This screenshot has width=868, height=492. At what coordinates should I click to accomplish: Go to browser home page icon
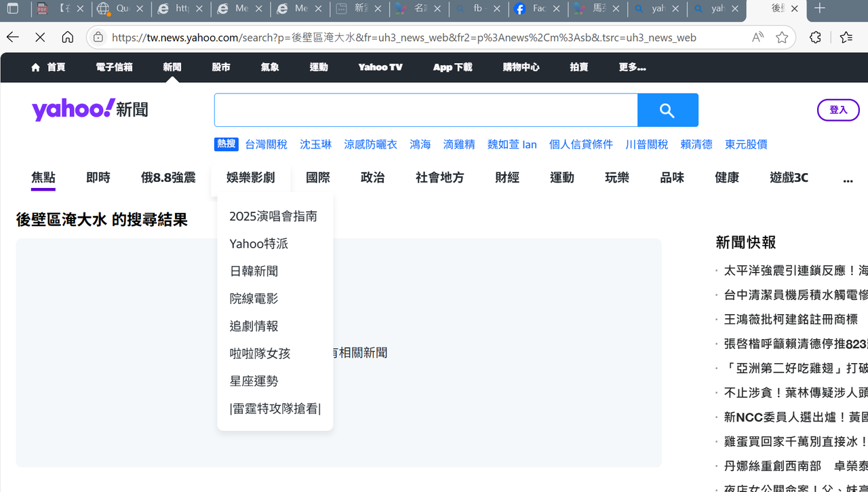[67, 37]
